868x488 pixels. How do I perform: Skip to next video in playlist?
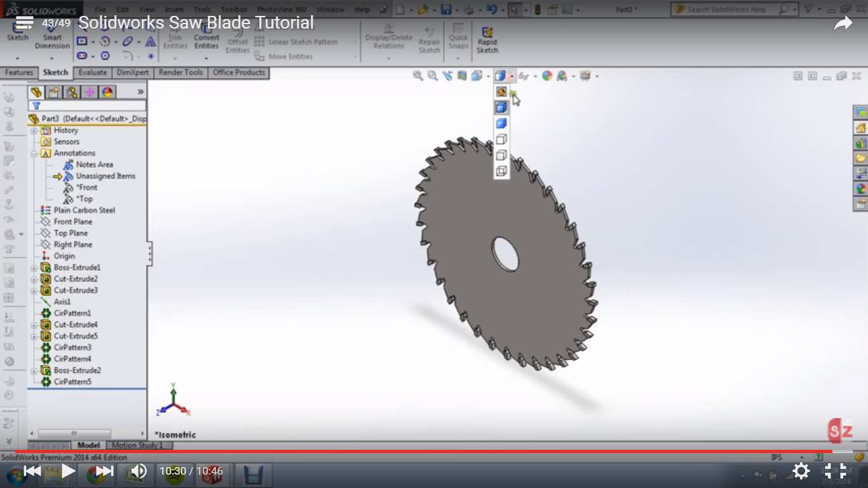[104, 471]
